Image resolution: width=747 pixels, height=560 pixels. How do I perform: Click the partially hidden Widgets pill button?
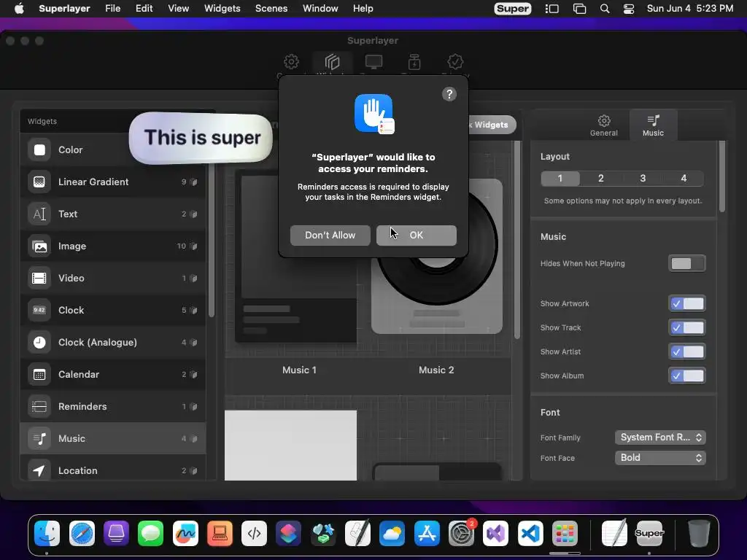[x=491, y=125]
